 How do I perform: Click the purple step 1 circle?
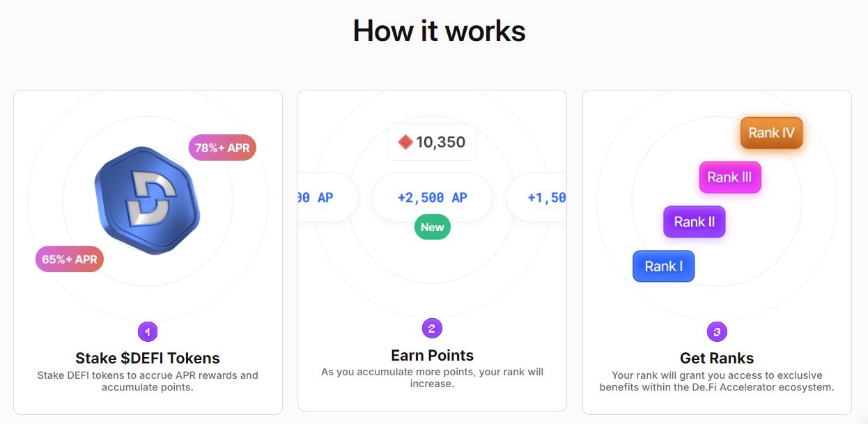tap(148, 332)
